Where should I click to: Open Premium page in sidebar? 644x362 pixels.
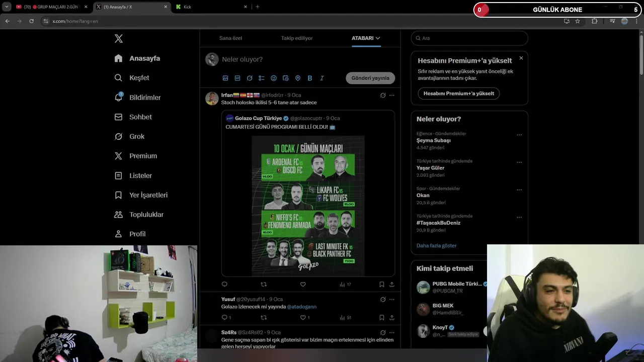click(136, 156)
